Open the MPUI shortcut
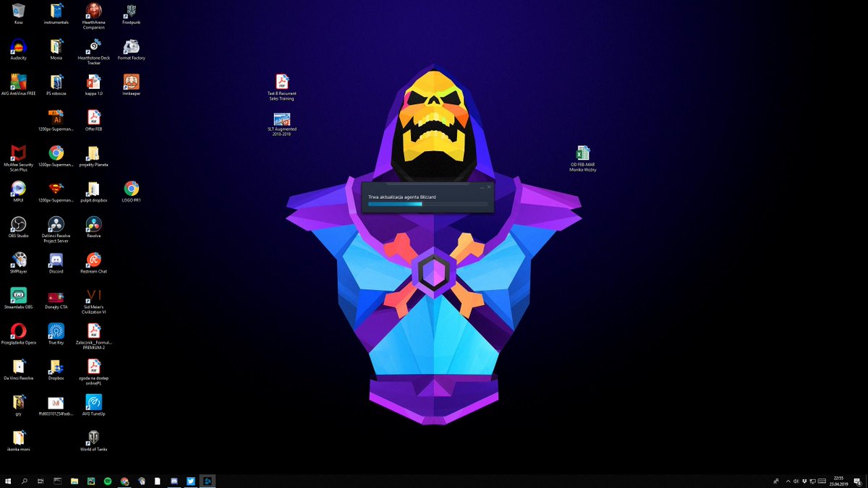 tap(19, 191)
